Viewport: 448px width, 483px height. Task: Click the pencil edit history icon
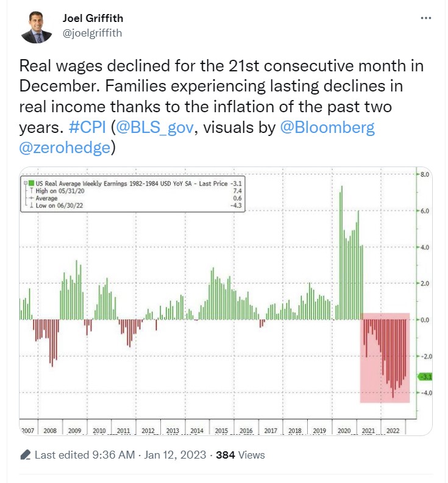[26, 455]
